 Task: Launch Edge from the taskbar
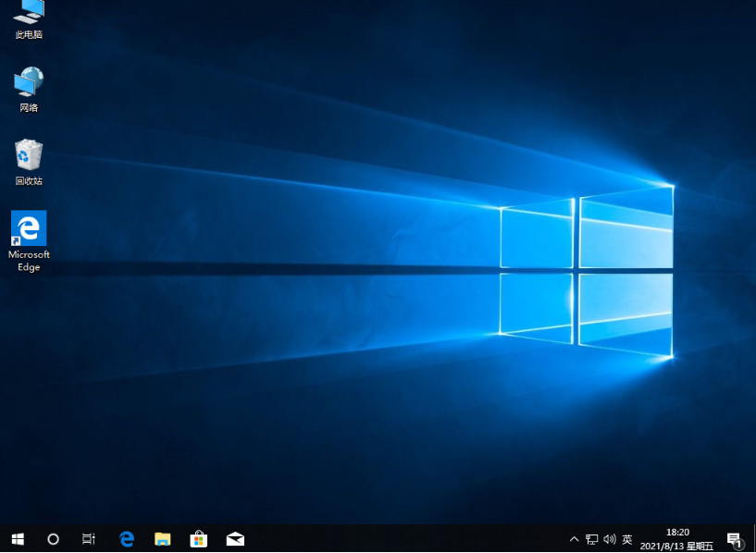click(126, 539)
